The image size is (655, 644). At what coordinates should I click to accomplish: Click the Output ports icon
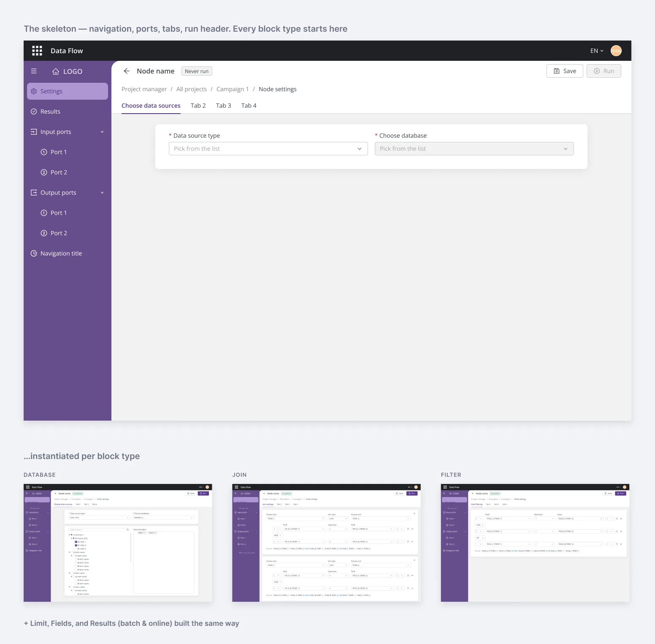coord(34,193)
